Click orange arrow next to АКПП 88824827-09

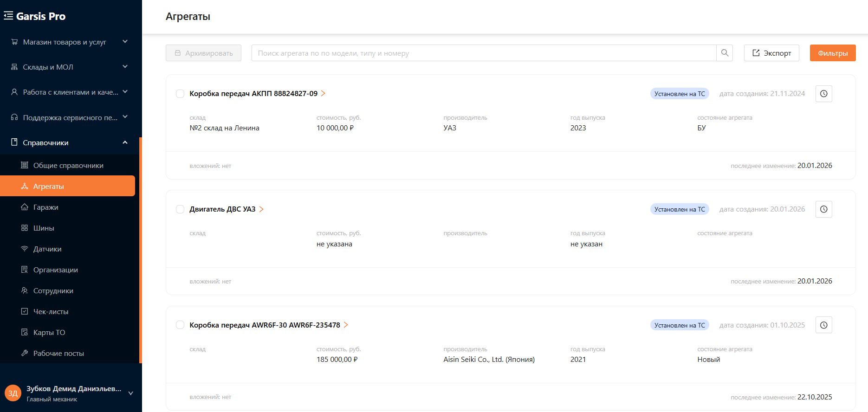[323, 93]
